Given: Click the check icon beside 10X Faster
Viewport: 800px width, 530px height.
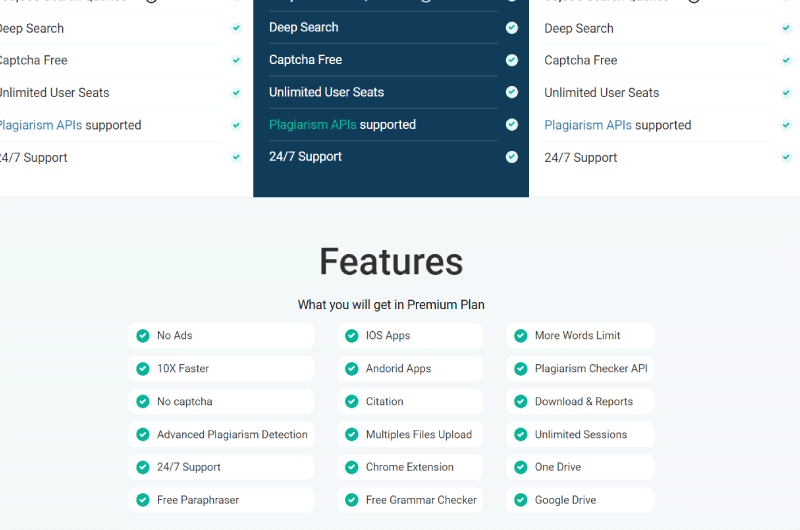Looking at the screenshot, I should (143, 369).
